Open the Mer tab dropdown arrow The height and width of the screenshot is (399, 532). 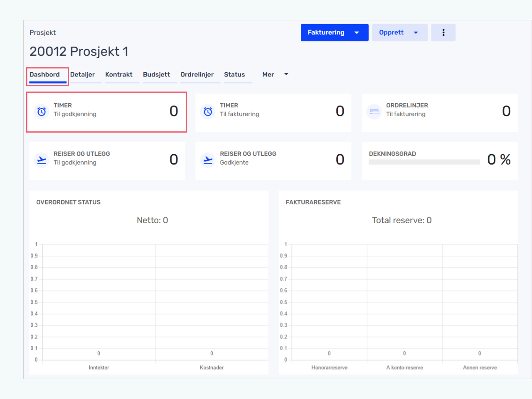click(x=286, y=74)
